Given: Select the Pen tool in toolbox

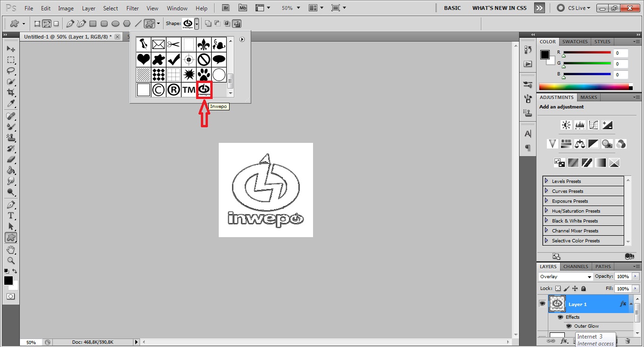Looking at the screenshot, I should (11, 205).
